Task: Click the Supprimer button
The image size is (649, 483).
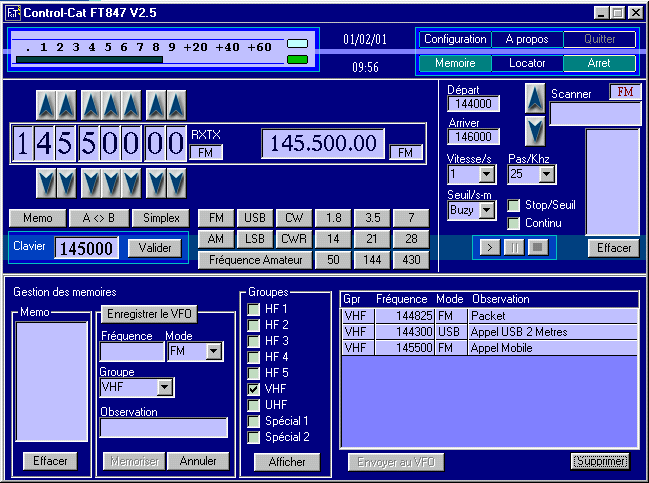Action: pyautogui.click(x=600, y=461)
